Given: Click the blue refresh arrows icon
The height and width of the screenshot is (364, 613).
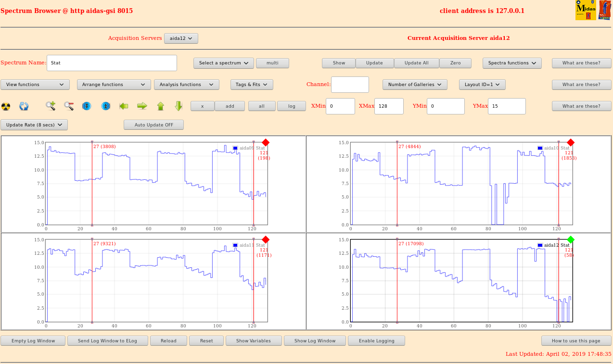Looking at the screenshot, I should tap(24, 106).
